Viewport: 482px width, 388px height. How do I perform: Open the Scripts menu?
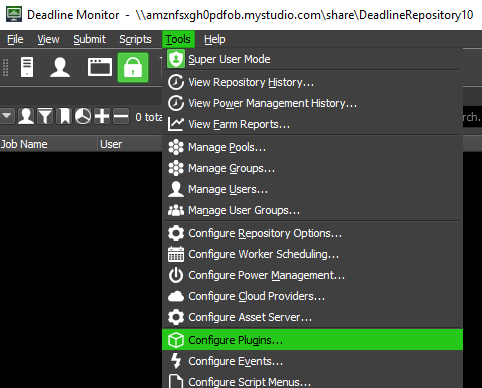click(135, 39)
